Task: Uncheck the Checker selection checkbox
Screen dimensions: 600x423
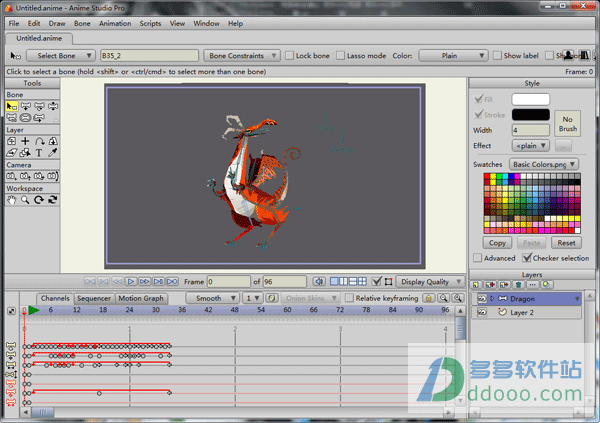Action: (527, 258)
